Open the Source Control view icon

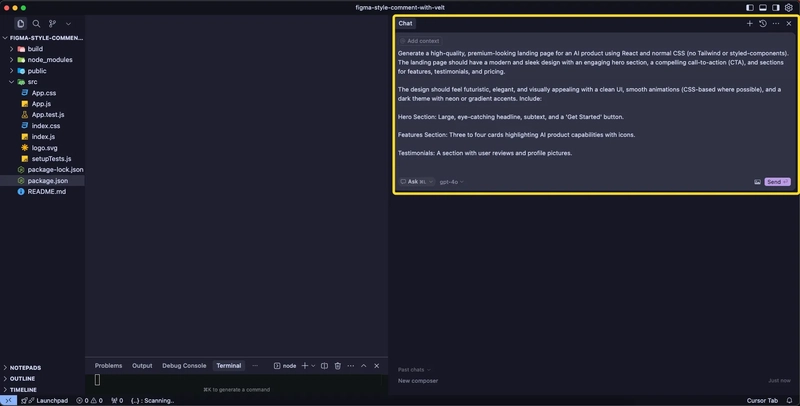point(52,23)
